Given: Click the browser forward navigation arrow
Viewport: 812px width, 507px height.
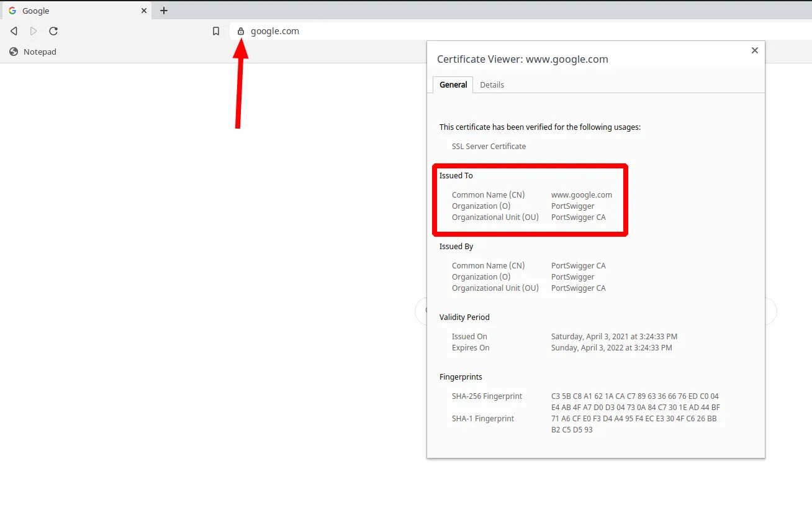Looking at the screenshot, I should click(x=34, y=31).
